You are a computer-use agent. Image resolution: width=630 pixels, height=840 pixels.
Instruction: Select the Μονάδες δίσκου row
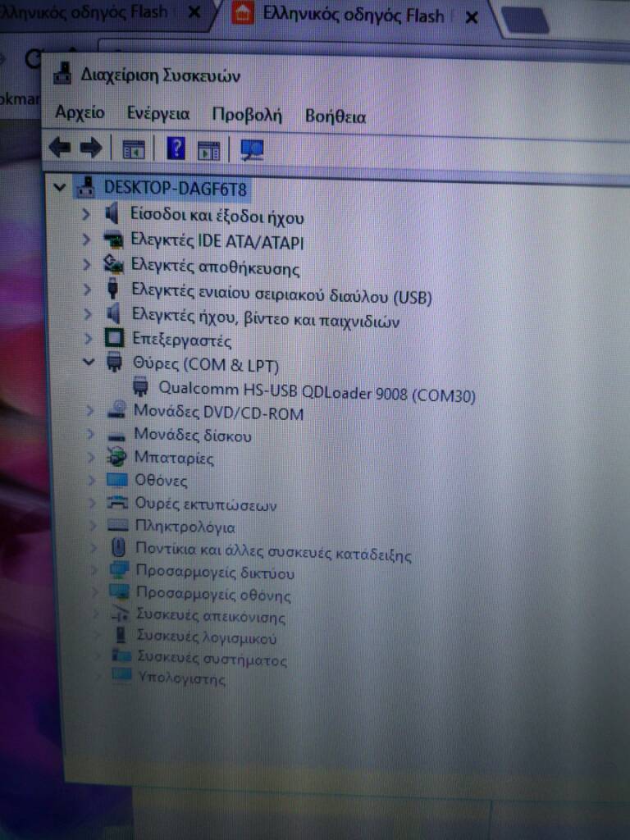coord(192,435)
